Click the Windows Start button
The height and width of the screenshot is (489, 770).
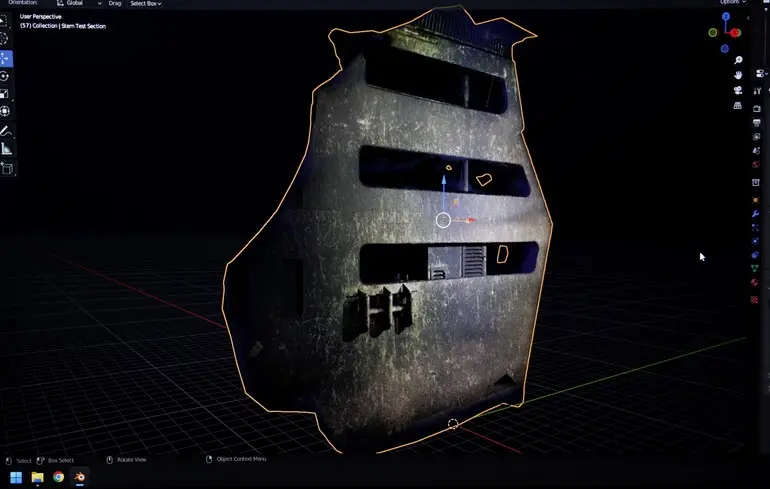click(15, 477)
